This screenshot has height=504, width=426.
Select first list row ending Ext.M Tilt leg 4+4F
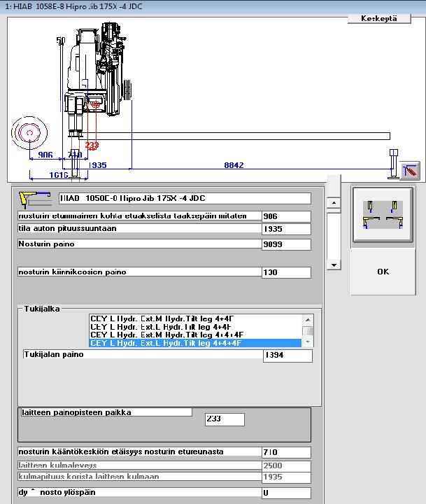tap(195, 319)
